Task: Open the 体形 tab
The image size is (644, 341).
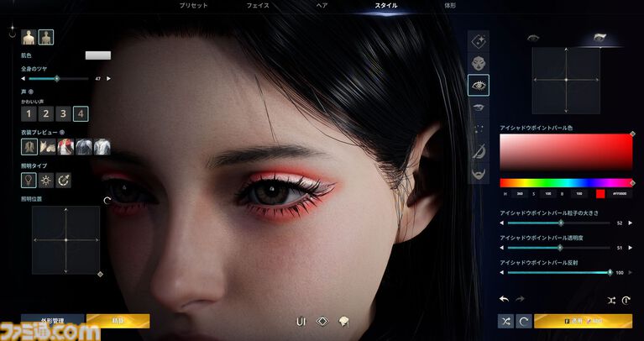Action: click(450, 6)
